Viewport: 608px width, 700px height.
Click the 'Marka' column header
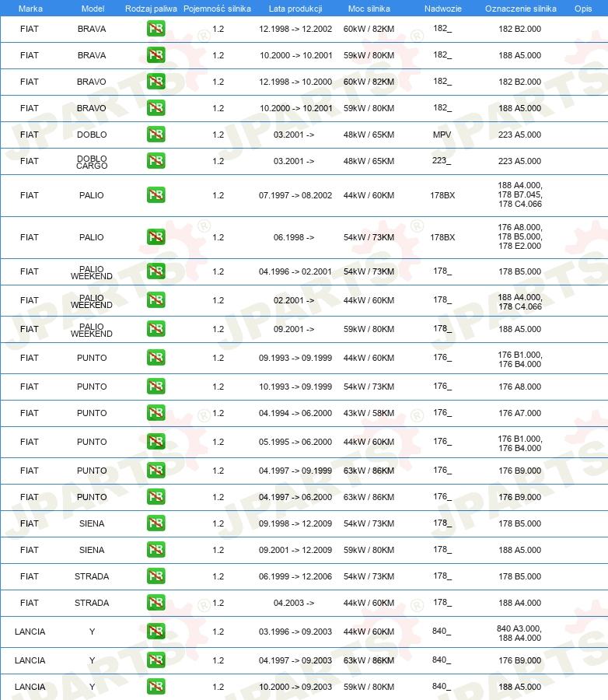pyautogui.click(x=30, y=9)
